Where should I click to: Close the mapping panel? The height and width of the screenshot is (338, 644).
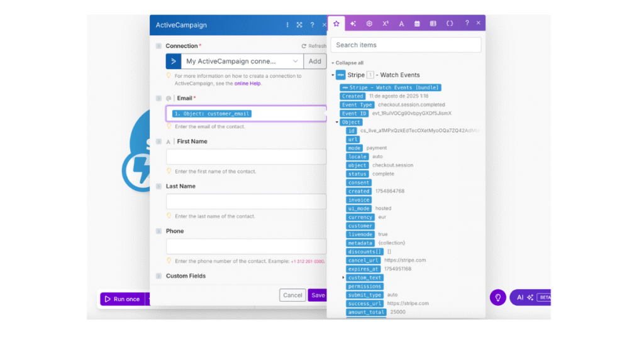click(479, 23)
